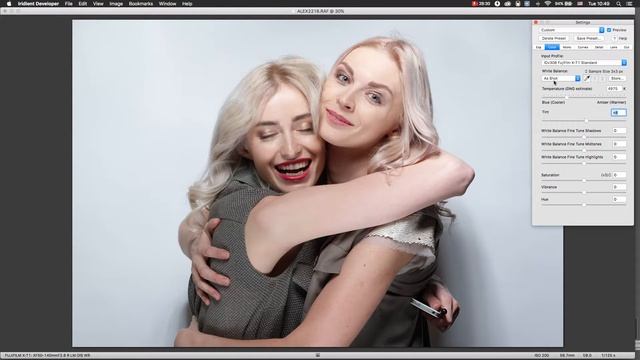Click the Fine Tune Midtones slider
The width and height of the screenshot is (640, 360).
[584, 150]
